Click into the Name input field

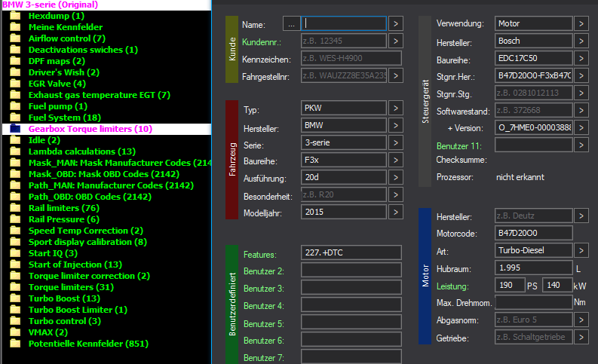coord(344,23)
